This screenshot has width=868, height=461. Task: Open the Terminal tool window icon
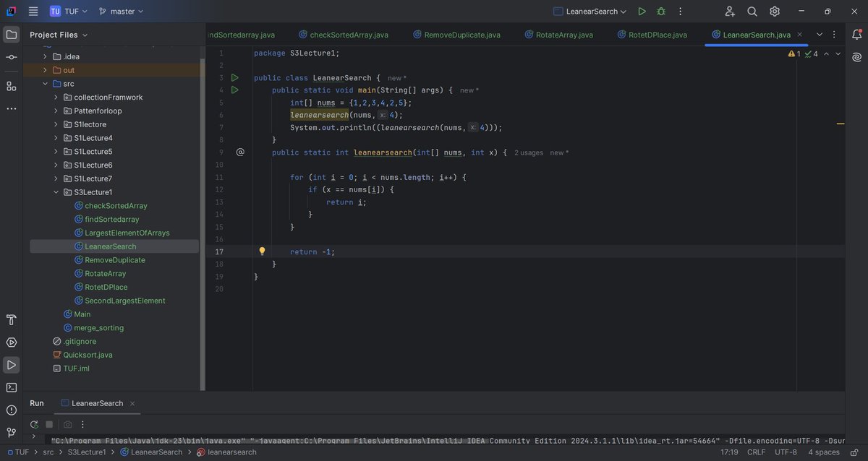[12, 387]
